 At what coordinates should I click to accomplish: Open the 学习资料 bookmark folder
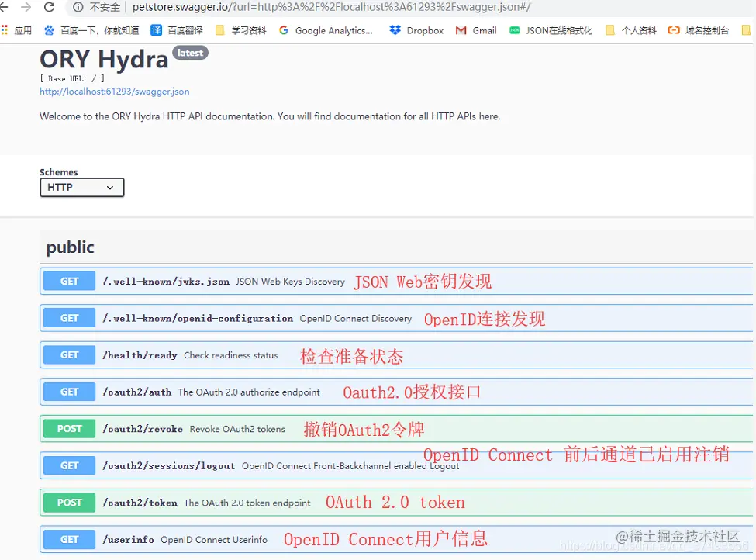click(241, 30)
